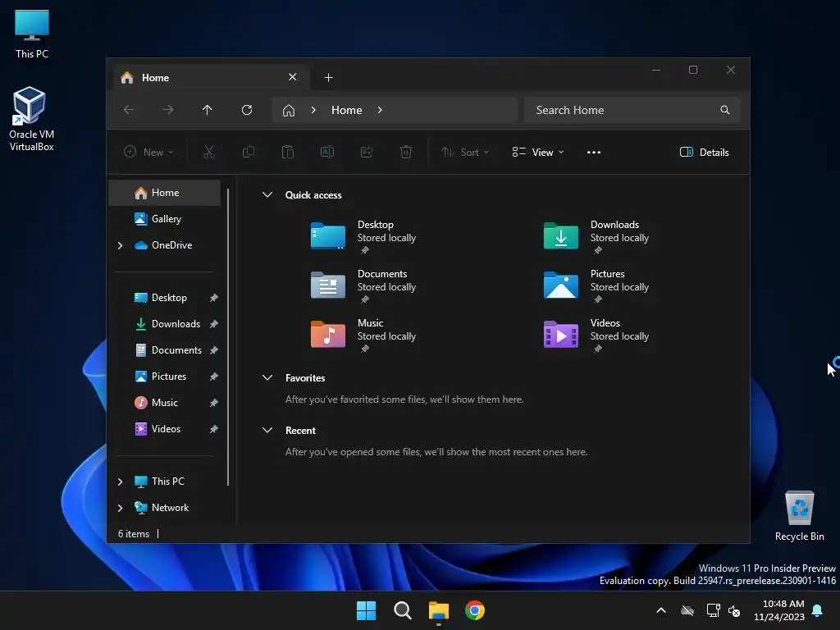Click the Share icon in toolbar
This screenshot has height=630, width=840.
tap(367, 152)
